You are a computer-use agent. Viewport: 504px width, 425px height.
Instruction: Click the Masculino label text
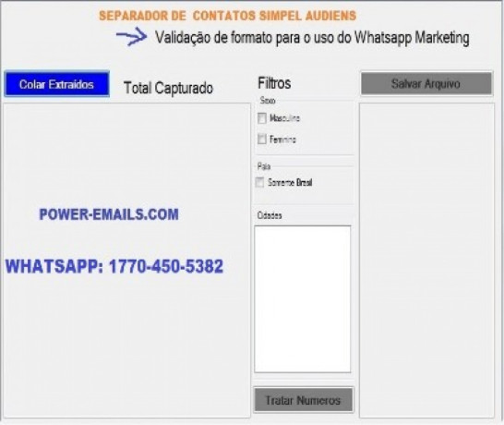285,118
